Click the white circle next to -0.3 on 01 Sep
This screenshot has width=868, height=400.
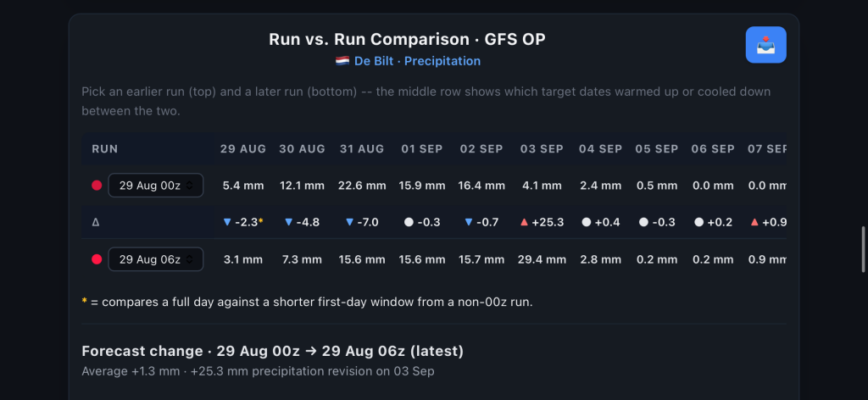[x=409, y=222]
